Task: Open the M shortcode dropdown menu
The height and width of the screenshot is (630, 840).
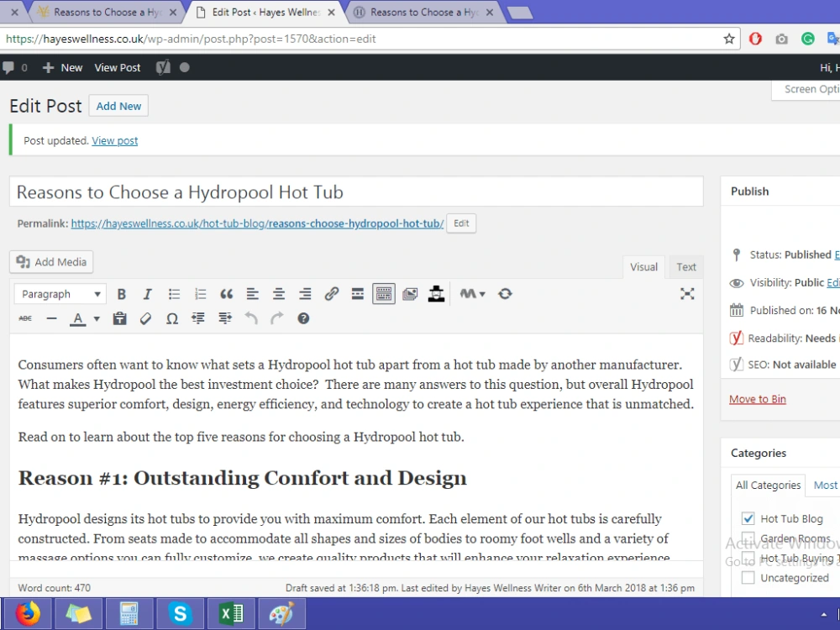Action: pyautogui.click(x=472, y=294)
